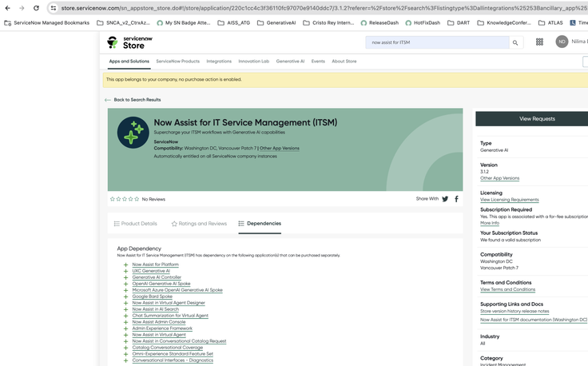Click the More Info subscription link

click(490, 223)
